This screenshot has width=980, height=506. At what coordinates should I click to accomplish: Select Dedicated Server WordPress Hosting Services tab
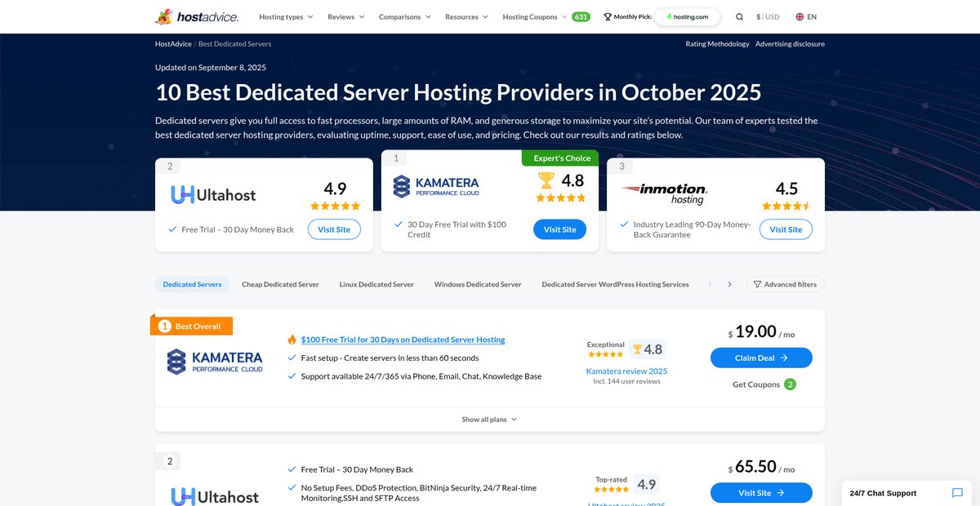pos(615,284)
